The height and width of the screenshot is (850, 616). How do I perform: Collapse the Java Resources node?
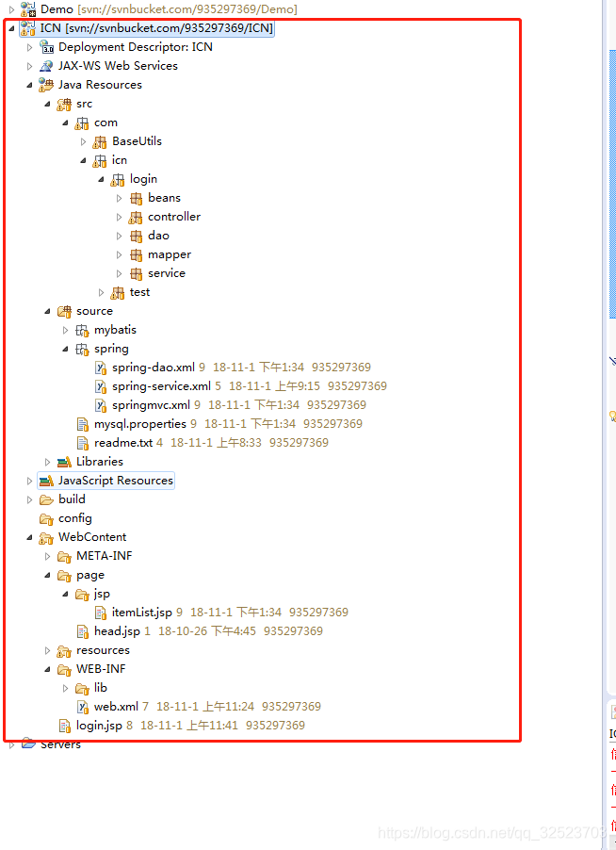pyautogui.click(x=30, y=85)
